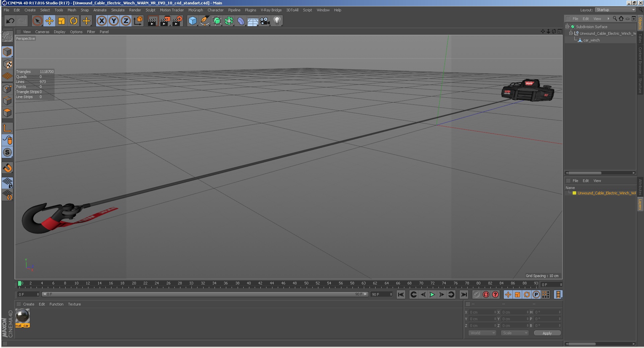Image resolution: width=644 pixels, height=348 pixels.
Task: Render to Picture Viewer
Action: pyautogui.click(x=165, y=21)
